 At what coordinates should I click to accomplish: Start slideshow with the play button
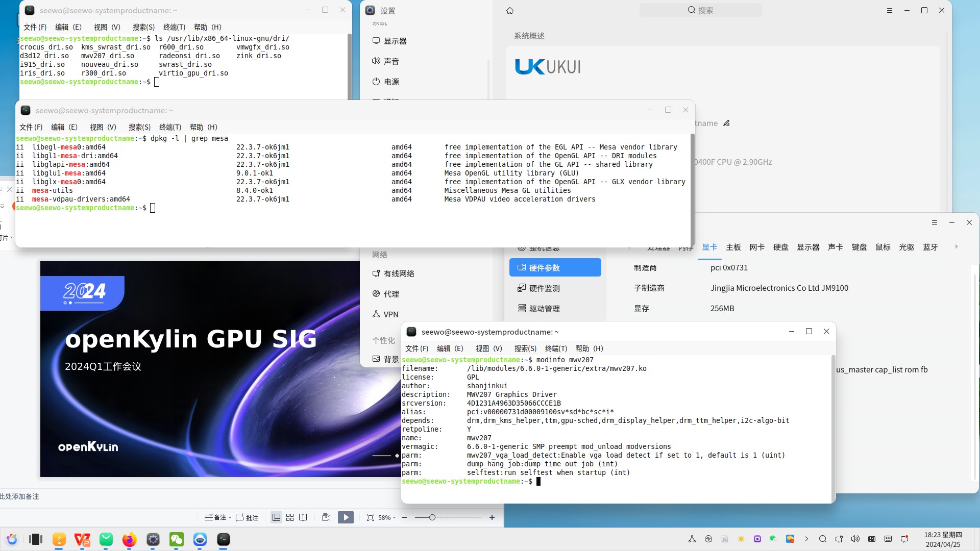(x=346, y=517)
